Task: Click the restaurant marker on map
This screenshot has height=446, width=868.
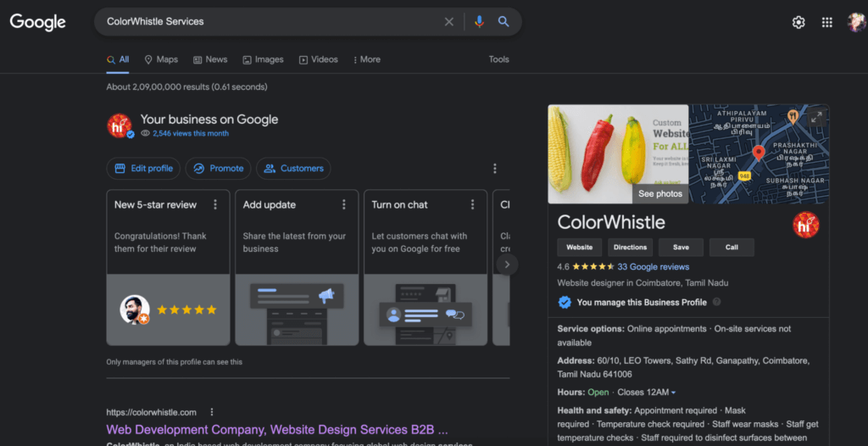Action: 793,116
